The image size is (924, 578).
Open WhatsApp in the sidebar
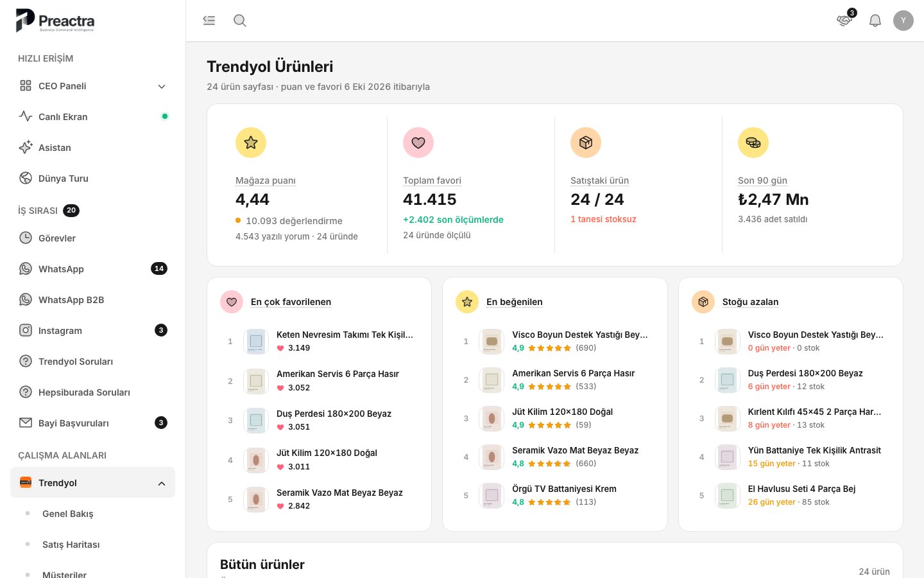click(x=92, y=269)
